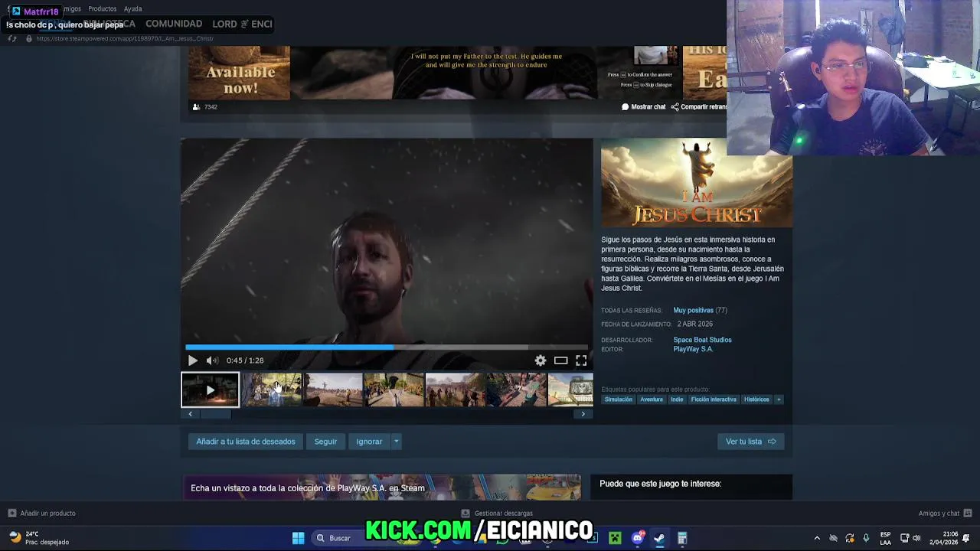
Task: Play the trailer video
Action: point(192,360)
